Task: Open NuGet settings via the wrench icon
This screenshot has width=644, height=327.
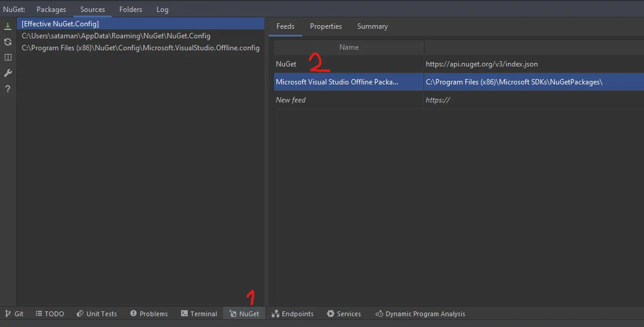Action: [x=8, y=73]
